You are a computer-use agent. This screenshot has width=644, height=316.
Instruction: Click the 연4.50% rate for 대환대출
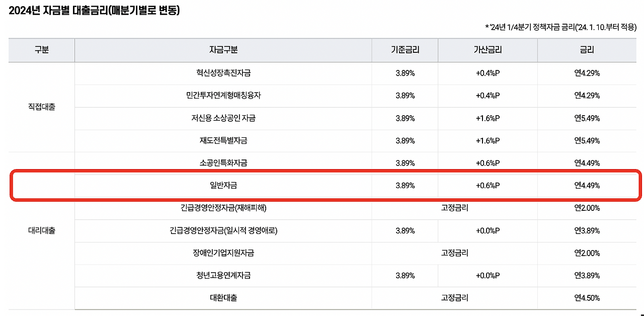pyautogui.click(x=587, y=298)
